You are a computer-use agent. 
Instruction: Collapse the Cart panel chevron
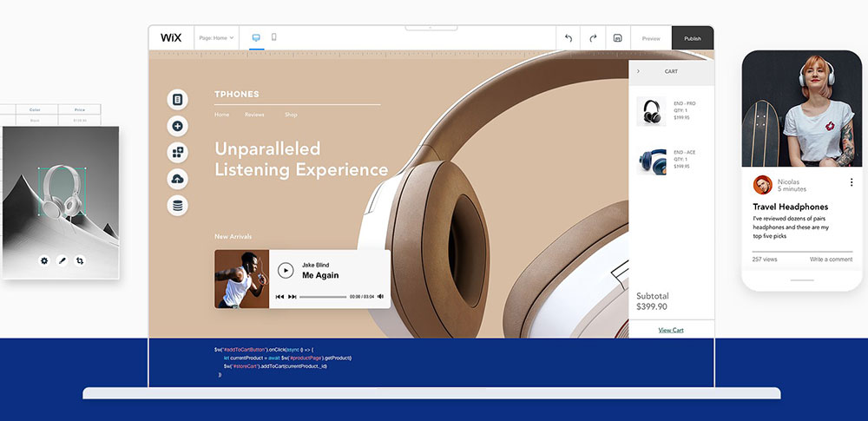click(x=638, y=71)
